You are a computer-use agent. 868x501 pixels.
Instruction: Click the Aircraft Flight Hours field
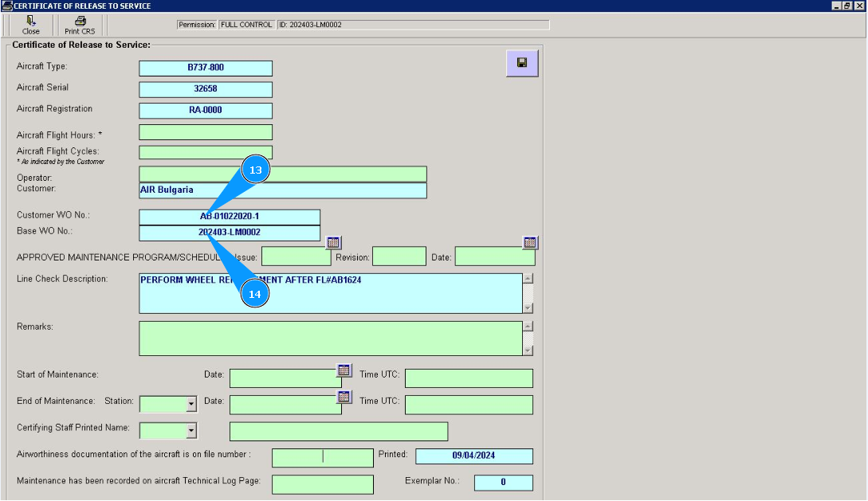206,132
